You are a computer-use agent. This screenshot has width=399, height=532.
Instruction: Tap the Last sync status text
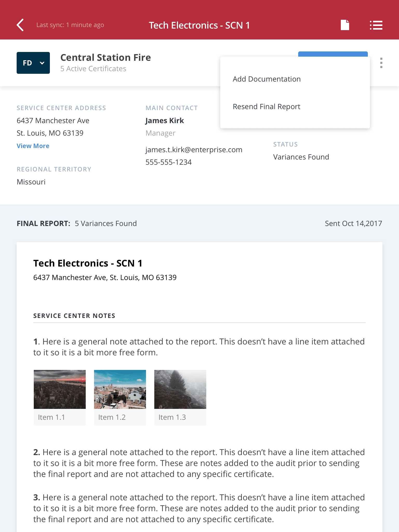[x=70, y=25]
